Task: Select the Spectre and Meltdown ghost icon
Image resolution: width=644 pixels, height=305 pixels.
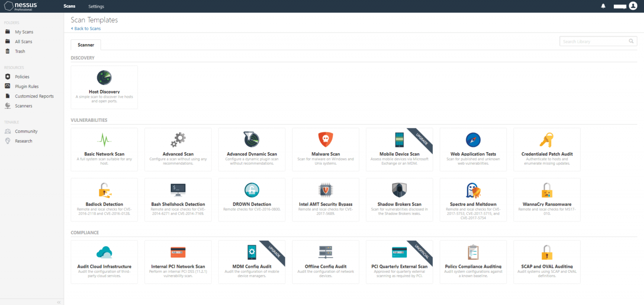Action: coord(473,190)
